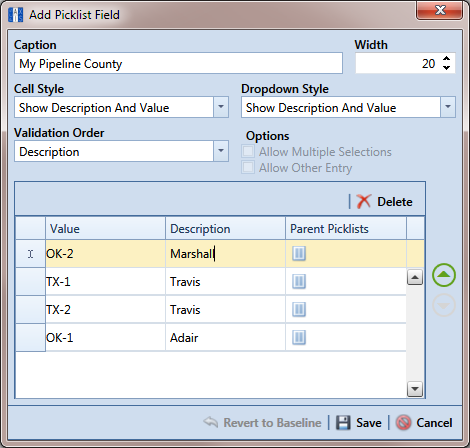Toggle Allow Multiple Selections checkbox
The image size is (470, 448).
click(x=248, y=151)
